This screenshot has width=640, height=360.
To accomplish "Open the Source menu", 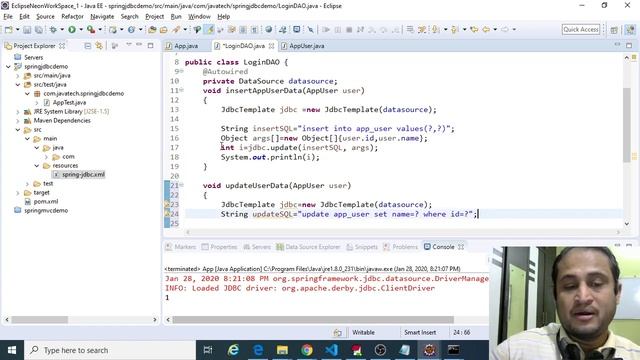I will (45, 17).
